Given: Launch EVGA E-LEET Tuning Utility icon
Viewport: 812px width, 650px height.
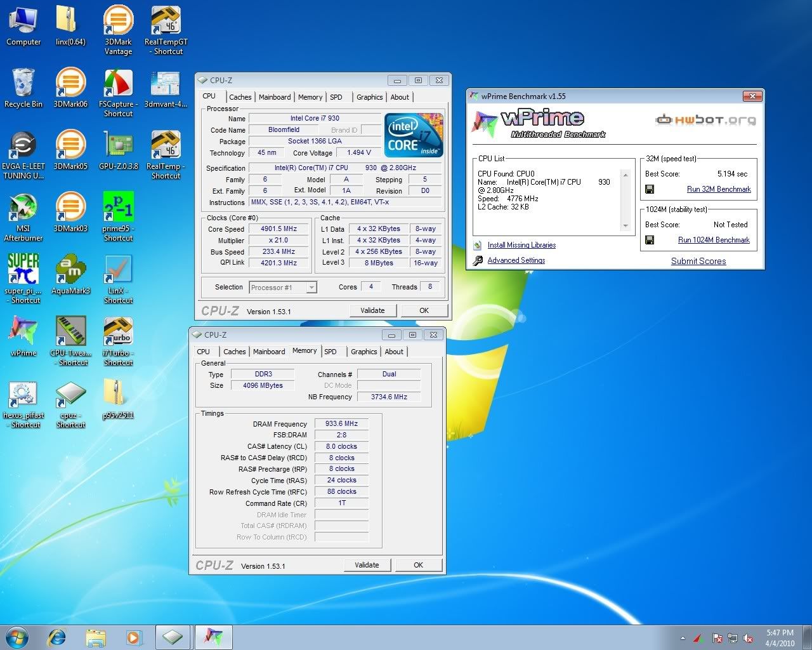Looking at the screenshot, I should coord(23,155).
